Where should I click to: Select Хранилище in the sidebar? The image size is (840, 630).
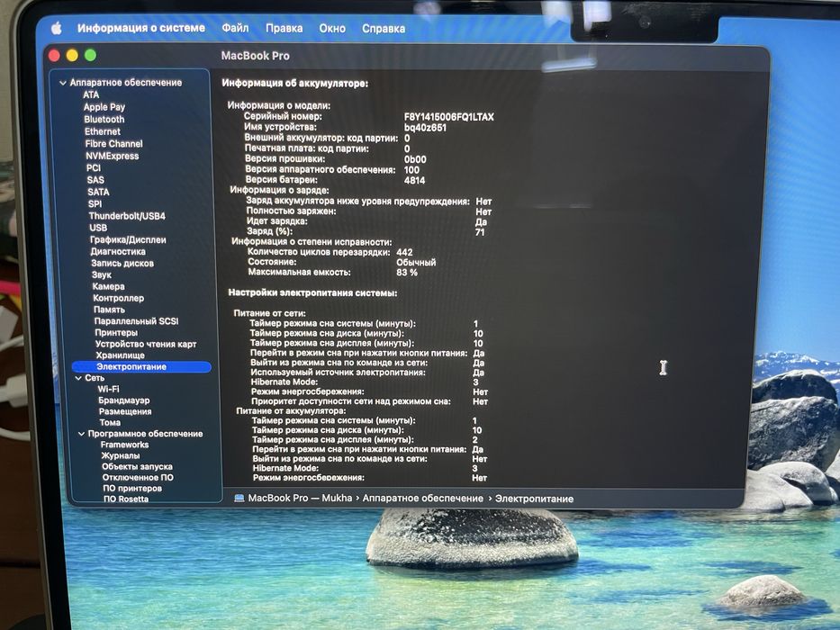pyautogui.click(x=120, y=355)
